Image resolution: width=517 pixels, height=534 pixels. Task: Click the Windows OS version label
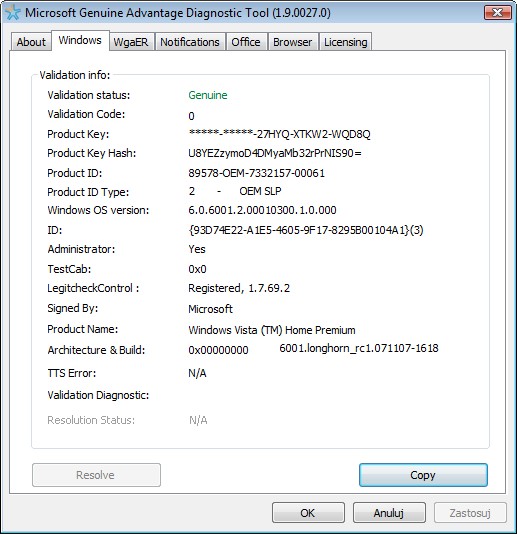point(98,210)
